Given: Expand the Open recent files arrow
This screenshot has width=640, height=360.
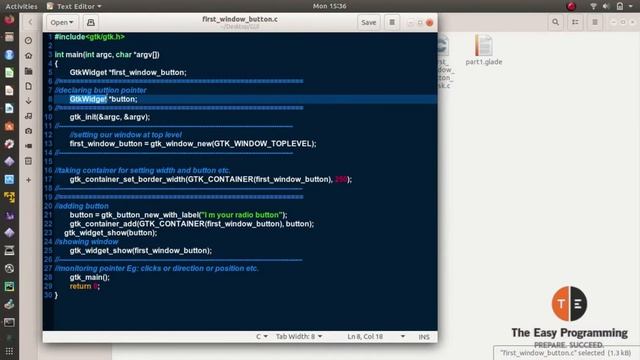Looking at the screenshot, I should (x=71, y=22).
